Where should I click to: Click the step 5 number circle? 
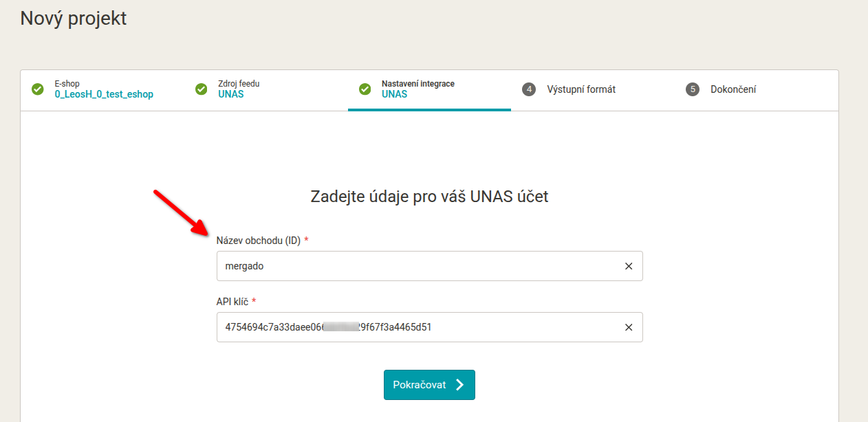(693, 89)
